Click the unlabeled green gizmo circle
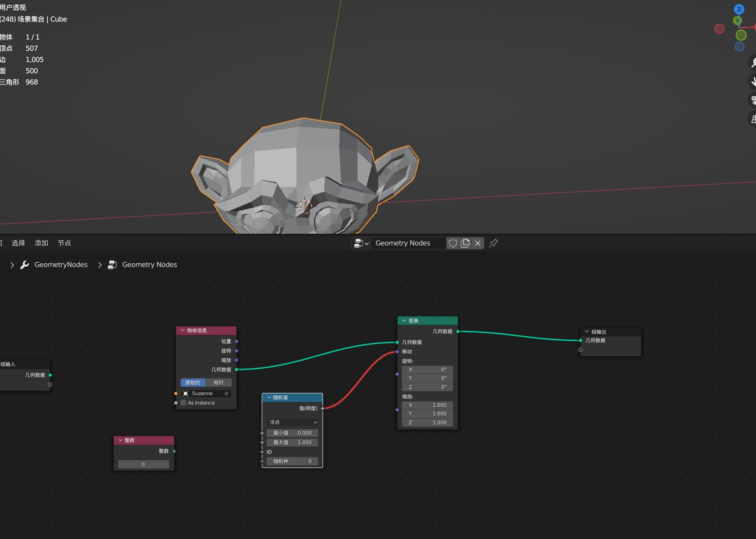The image size is (756, 539). pyautogui.click(x=741, y=35)
